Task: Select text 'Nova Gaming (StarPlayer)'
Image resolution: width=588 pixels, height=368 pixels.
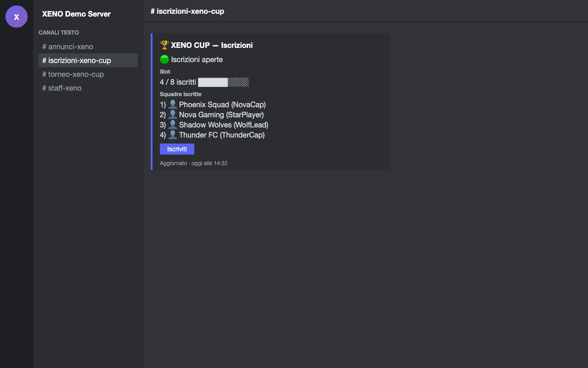Action: coord(221,115)
